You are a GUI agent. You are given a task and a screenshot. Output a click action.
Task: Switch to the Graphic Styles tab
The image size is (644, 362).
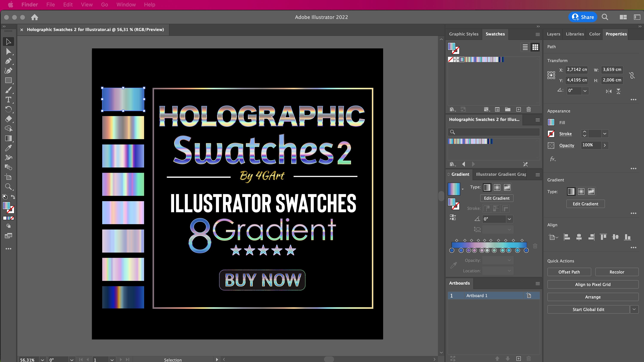[x=464, y=34]
